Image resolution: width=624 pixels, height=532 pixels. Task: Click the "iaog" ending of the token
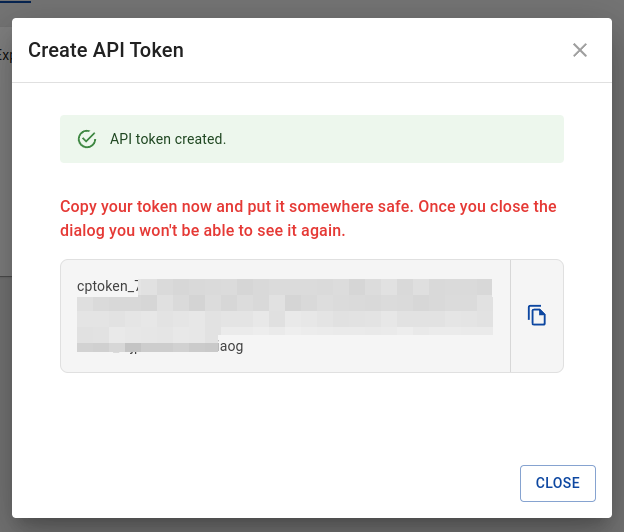(x=231, y=346)
